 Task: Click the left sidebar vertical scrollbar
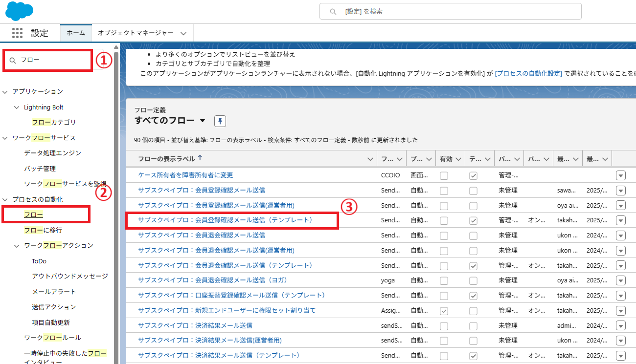116,195
